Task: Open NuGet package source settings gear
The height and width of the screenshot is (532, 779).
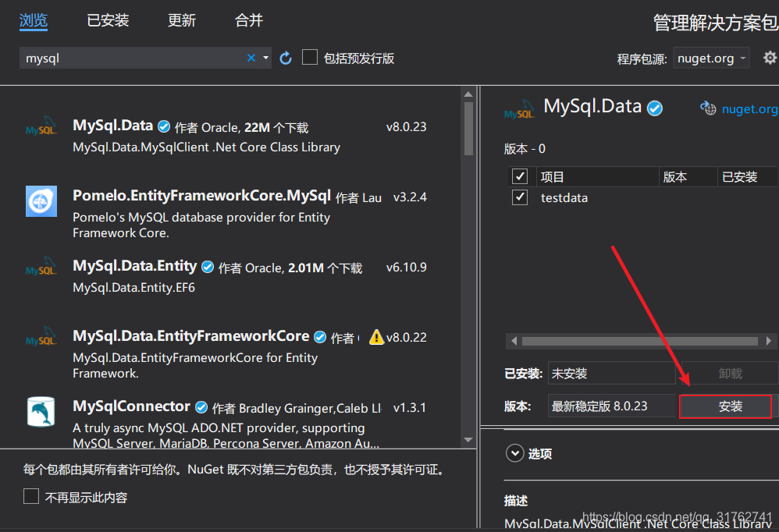Action: (770, 58)
